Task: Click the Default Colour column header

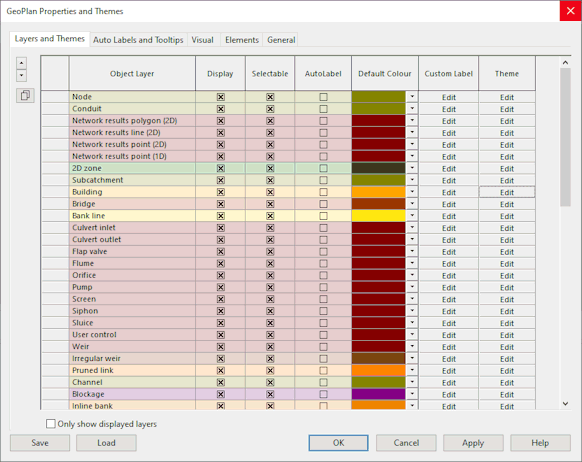Action: coord(385,73)
